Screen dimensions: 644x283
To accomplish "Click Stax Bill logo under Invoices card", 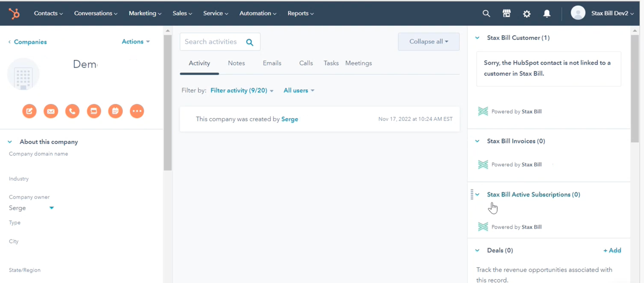I will pos(483,164).
